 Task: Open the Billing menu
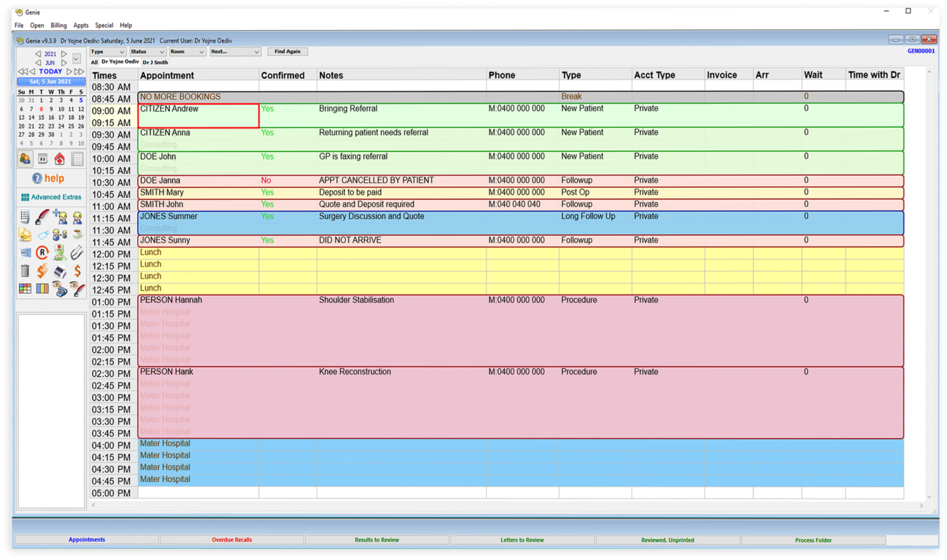tap(59, 25)
